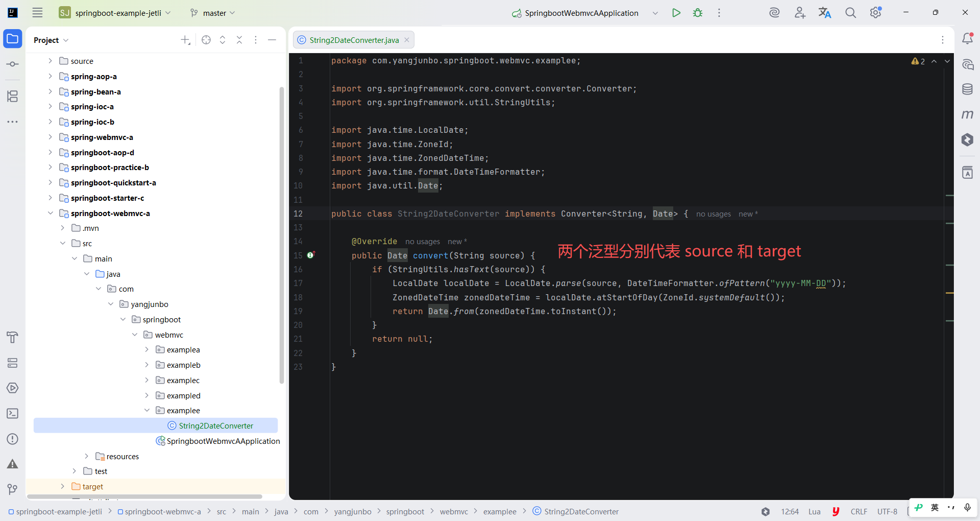The image size is (980, 521).
Task: Open Notifications bell panel
Action: [967, 39]
